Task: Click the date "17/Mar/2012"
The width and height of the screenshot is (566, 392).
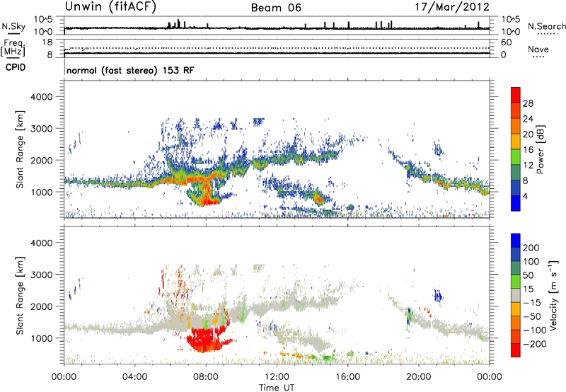Action: (452, 7)
